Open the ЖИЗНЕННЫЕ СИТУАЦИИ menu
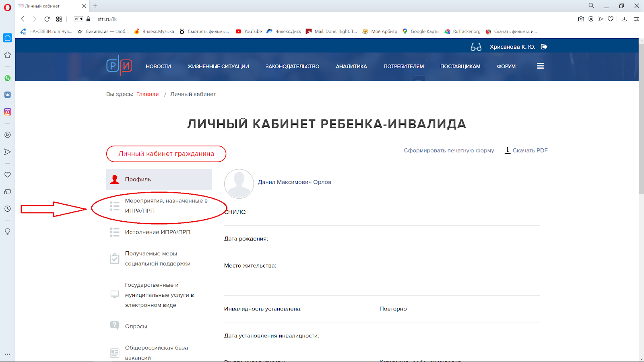Viewport: 644px width, 362px height. click(218, 66)
